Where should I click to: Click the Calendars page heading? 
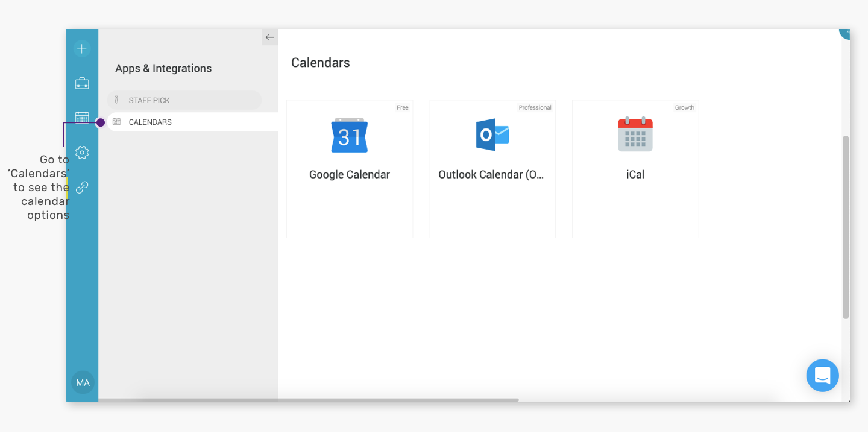321,63
